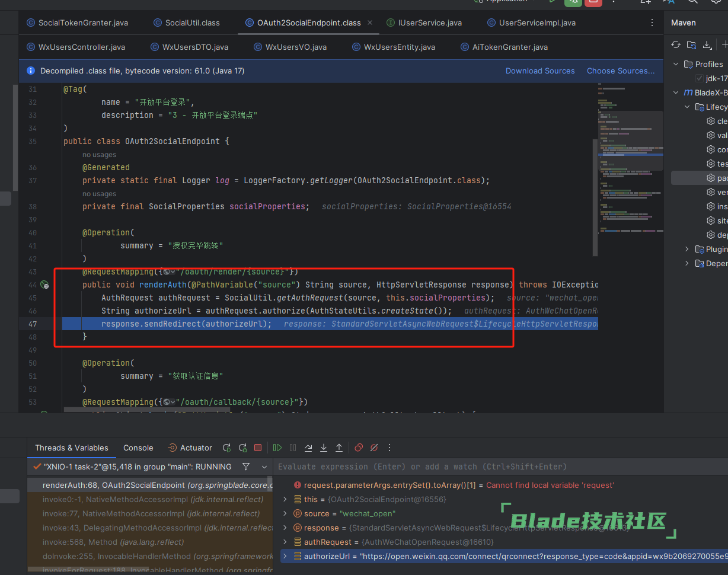Expand the 'source' variable node

285,513
